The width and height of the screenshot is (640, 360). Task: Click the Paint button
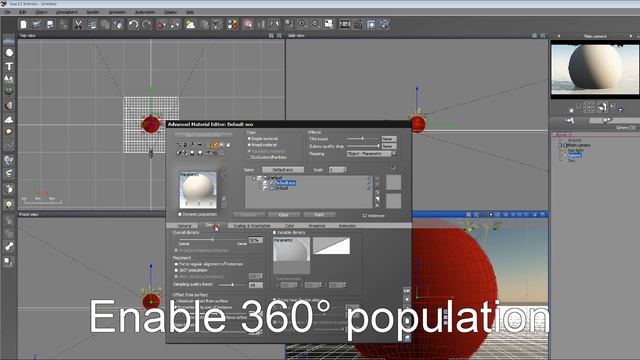pyautogui.click(x=319, y=215)
